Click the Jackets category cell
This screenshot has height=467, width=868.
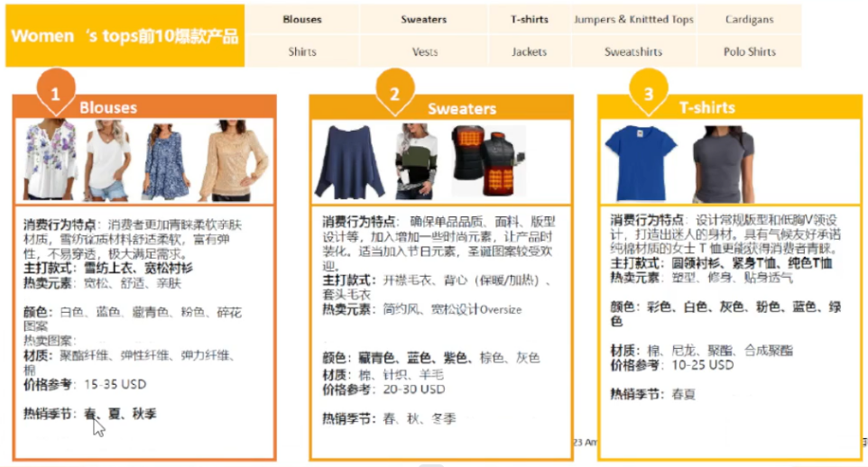(x=529, y=51)
